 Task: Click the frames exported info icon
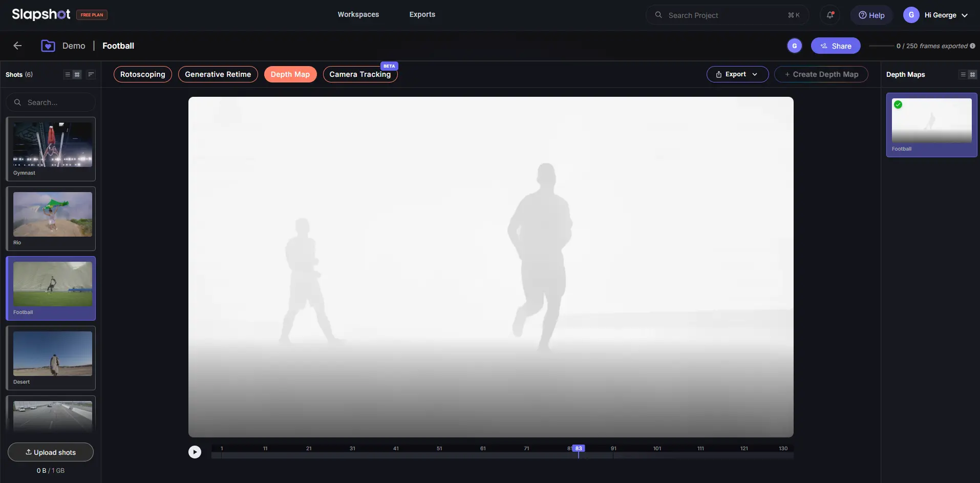tap(972, 46)
